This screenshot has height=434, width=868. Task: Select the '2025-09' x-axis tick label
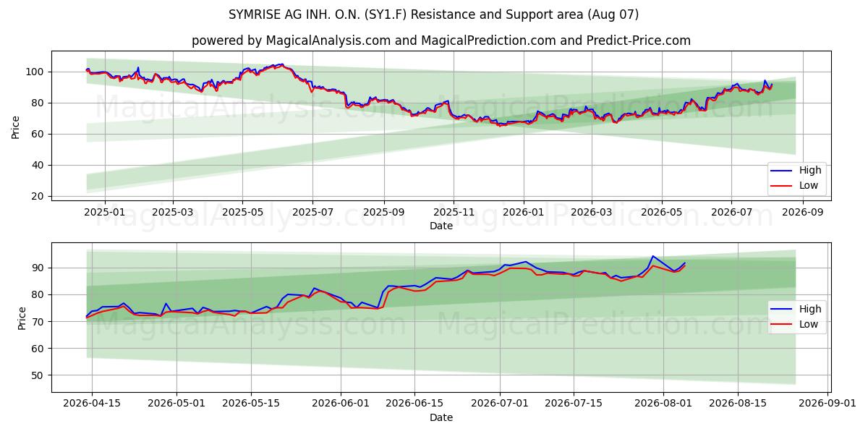[383, 212]
